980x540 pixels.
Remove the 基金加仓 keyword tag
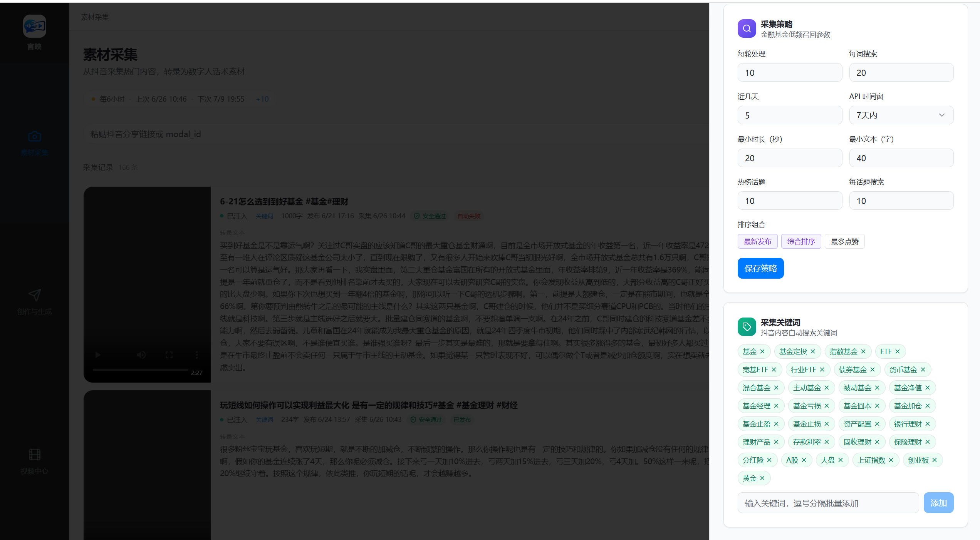pyautogui.click(x=927, y=406)
